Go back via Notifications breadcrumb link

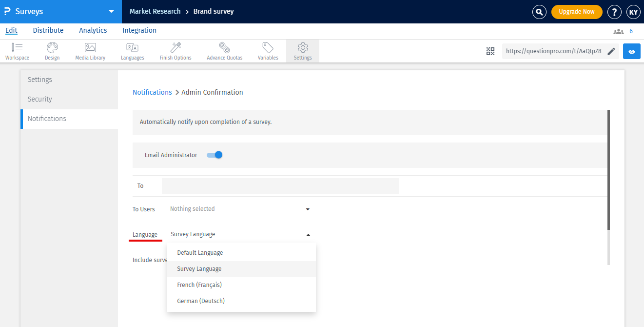[152, 92]
